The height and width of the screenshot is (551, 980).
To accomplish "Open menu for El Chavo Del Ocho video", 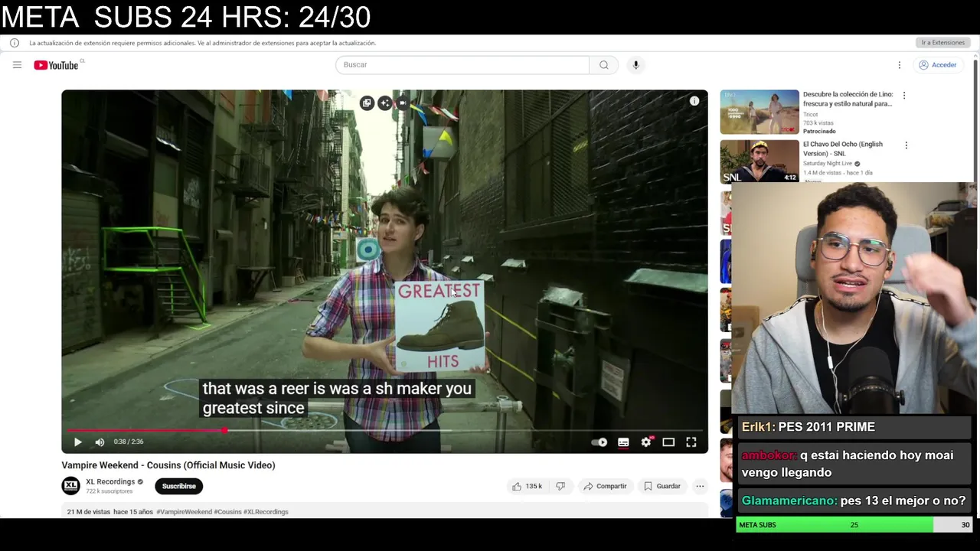I will (x=906, y=145).
